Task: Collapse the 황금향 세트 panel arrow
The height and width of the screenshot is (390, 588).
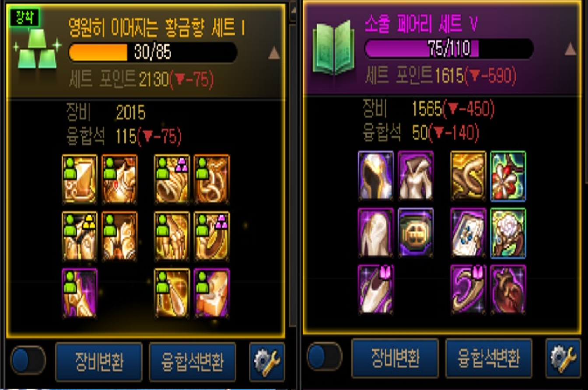Action: coord(274,53)
